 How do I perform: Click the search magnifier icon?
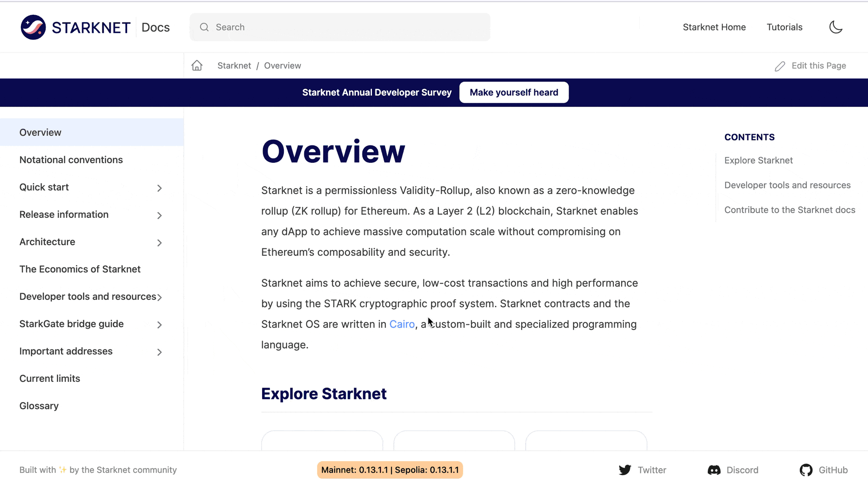[204, 27]
